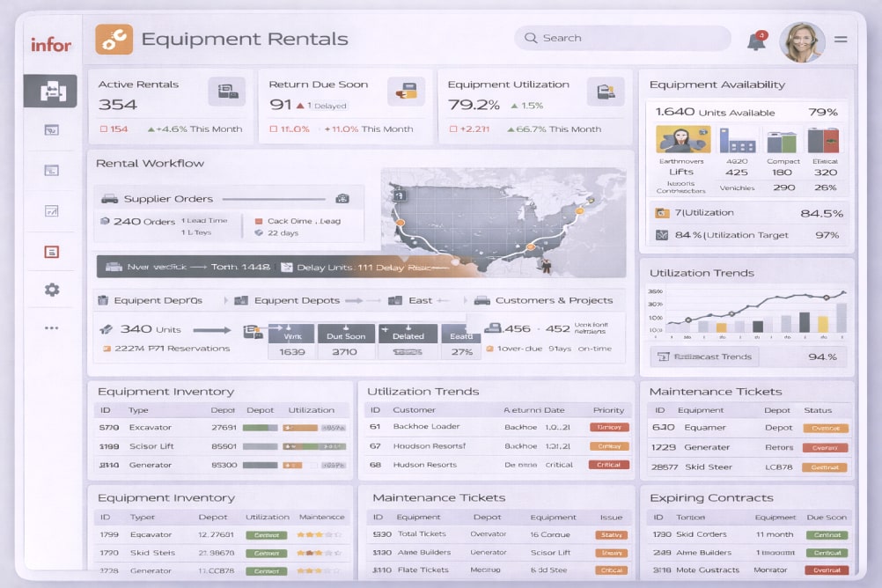
Task: Expand the sidebar's three-dot more options
Action: (52, 328)
